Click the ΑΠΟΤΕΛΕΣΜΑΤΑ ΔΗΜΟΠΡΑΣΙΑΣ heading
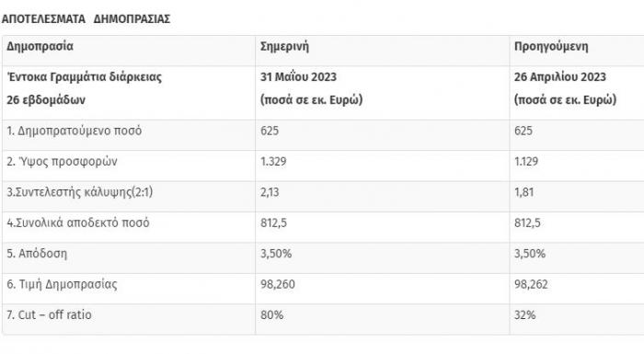Image resolution: width=644 pixels, height=354 pixels. pyautogui.click(x=86, y=19)
